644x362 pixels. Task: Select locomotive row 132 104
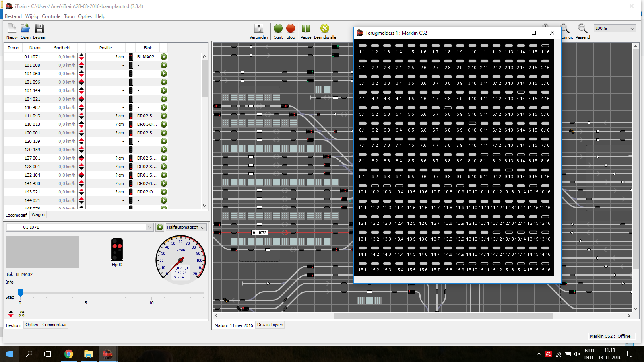point(86,175)
